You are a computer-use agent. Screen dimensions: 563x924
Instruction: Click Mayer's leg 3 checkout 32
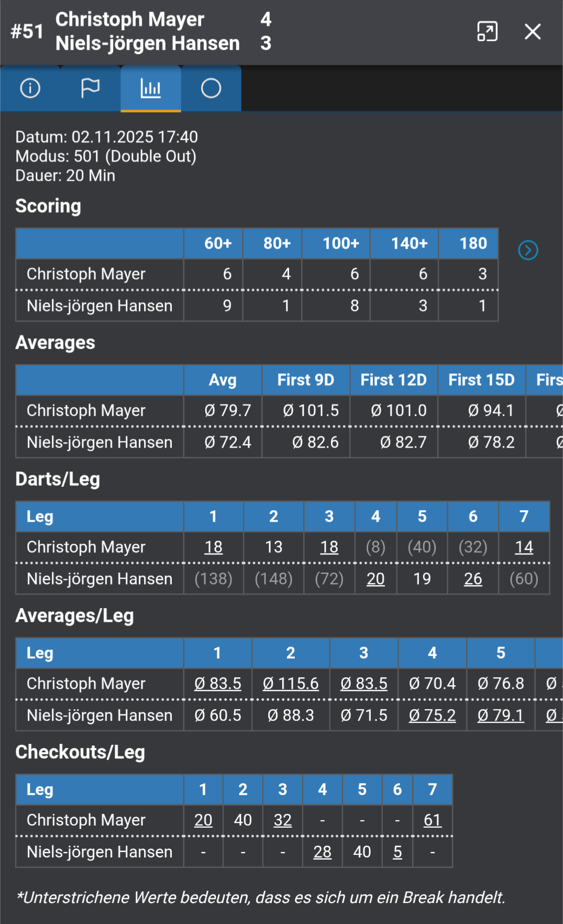(x=283, y=820)
